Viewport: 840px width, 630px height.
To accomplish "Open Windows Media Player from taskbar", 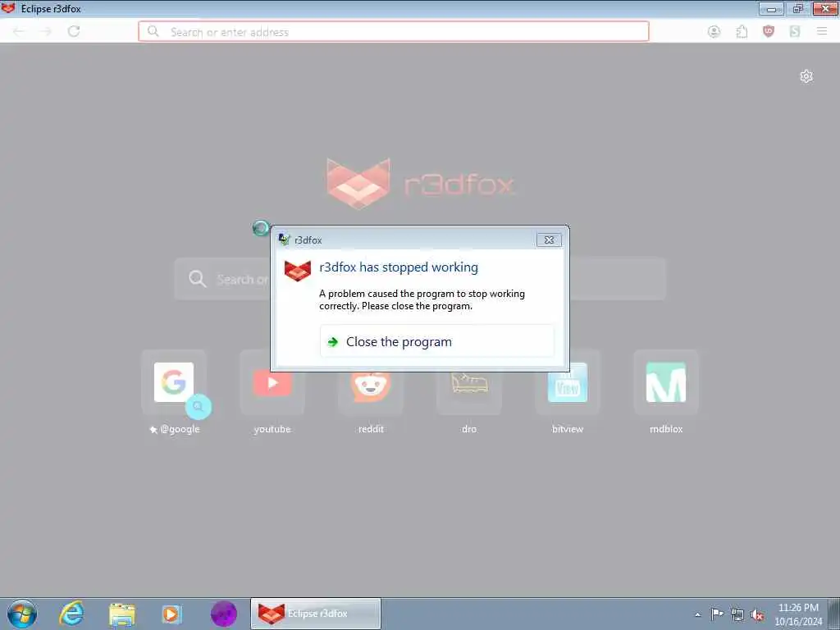I will point(171,614).
